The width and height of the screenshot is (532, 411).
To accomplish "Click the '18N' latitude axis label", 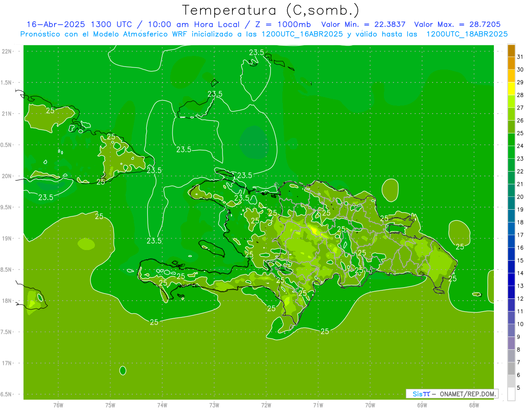I will 7,301.
